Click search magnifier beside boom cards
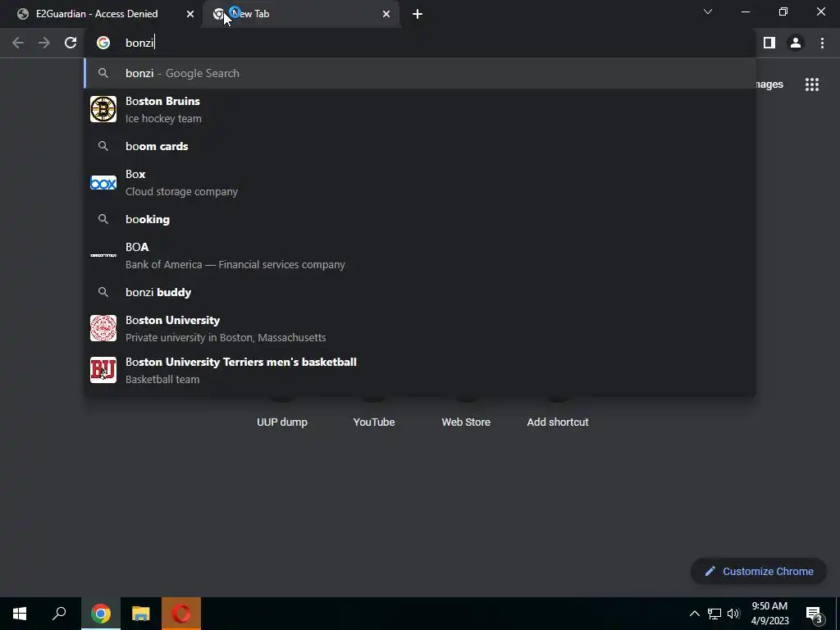This screenshot has width=840, height=630. point(103,146)
